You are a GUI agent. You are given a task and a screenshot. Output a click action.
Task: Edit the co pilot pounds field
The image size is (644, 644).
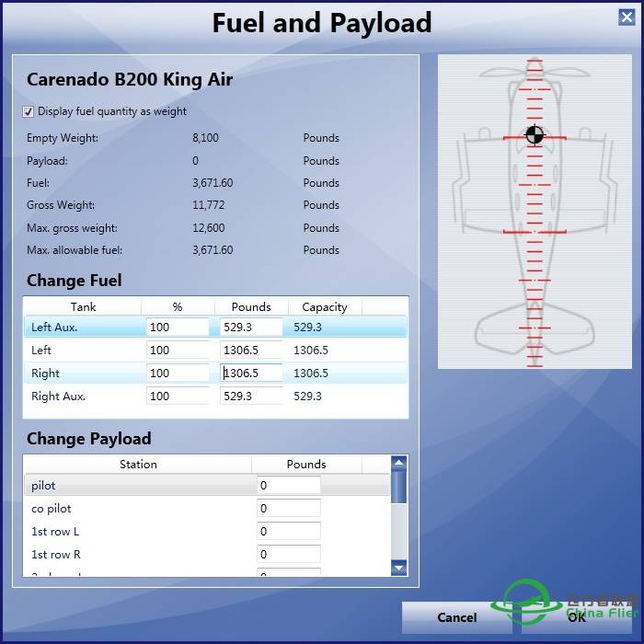[x=288, y=508]
